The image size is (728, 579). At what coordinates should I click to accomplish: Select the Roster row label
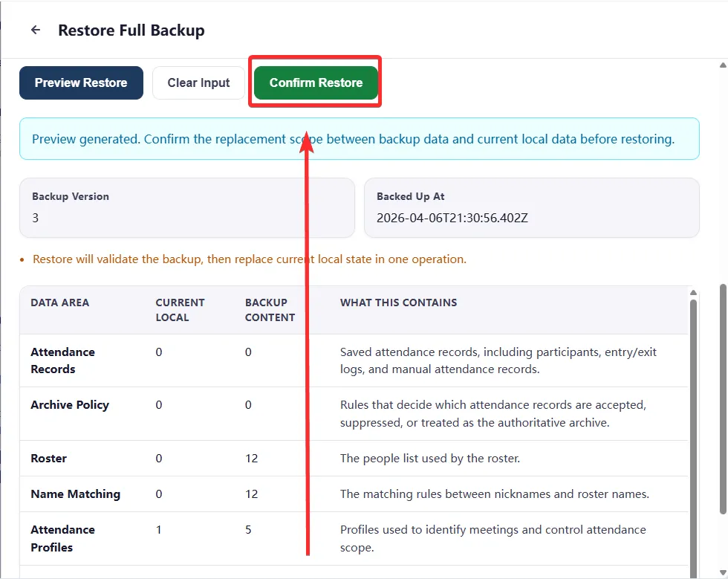[49, 458]
